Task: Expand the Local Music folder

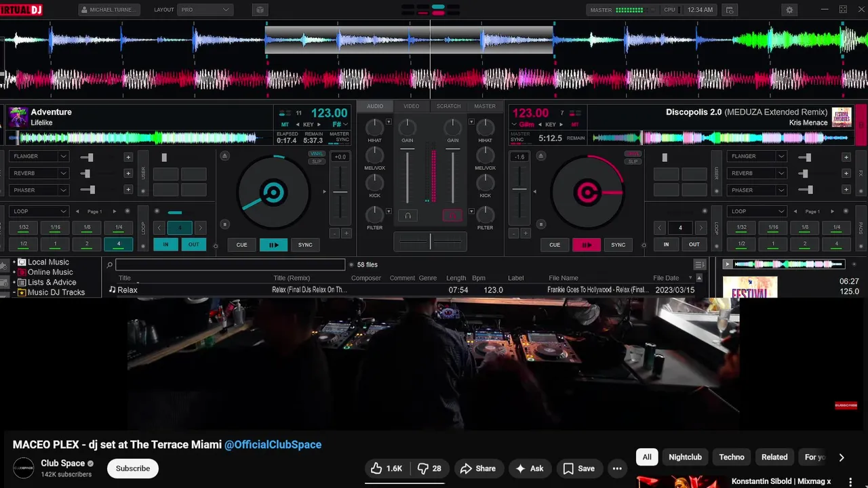Action: (14, 262)
